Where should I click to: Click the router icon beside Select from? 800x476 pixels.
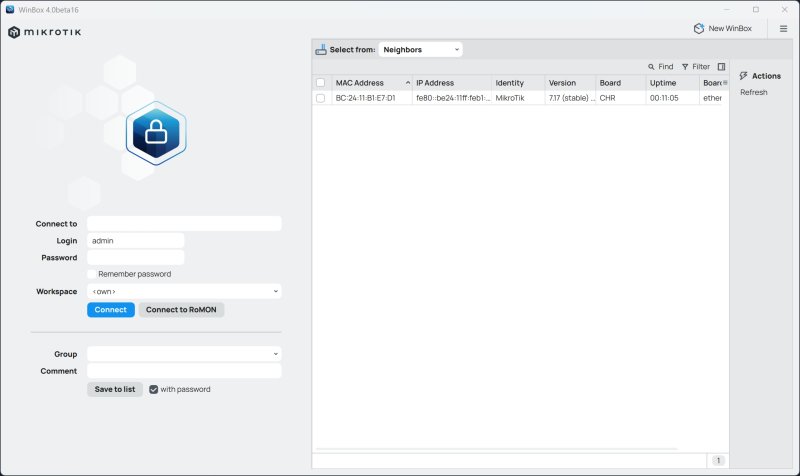point(320,49)
